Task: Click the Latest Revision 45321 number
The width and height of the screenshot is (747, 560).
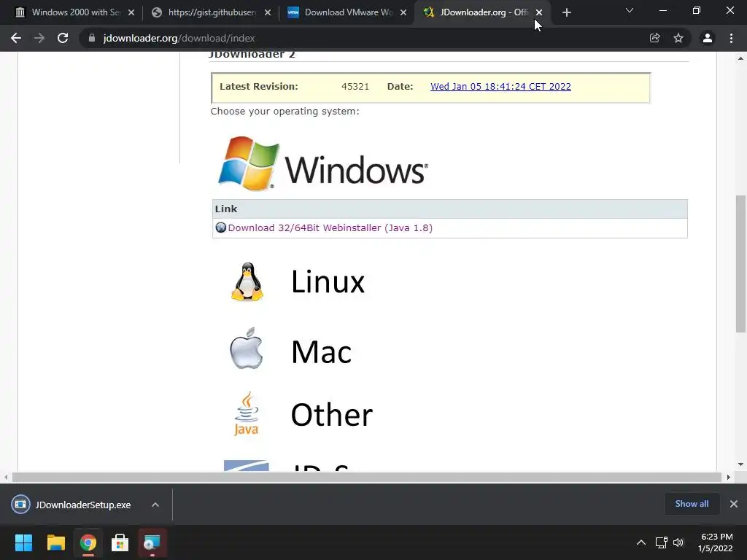Action: (x=355, y=87)
